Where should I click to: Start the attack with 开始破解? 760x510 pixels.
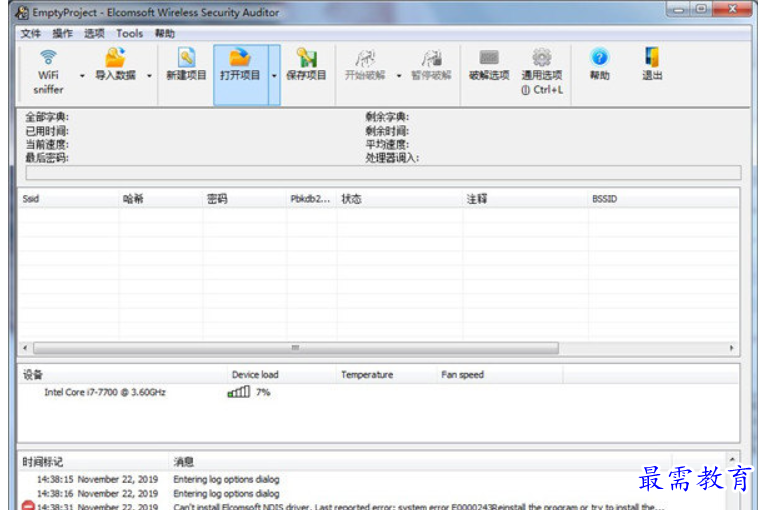[364, 64]
